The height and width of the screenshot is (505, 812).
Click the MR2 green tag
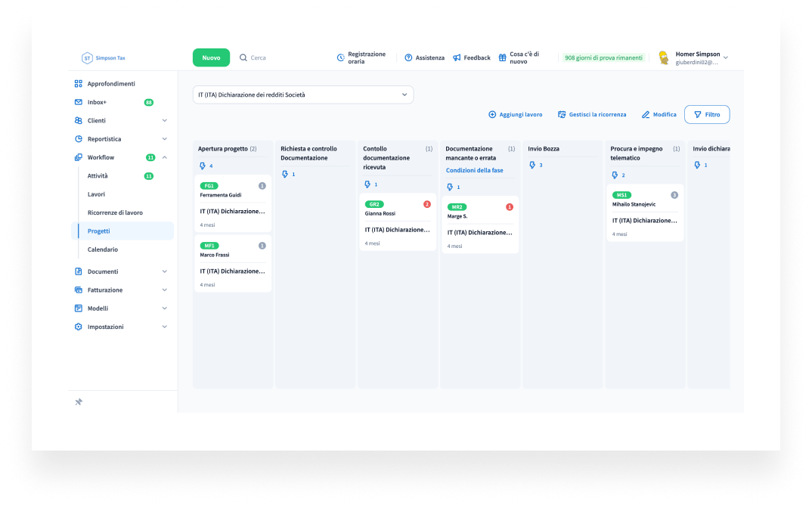[457, 207]
